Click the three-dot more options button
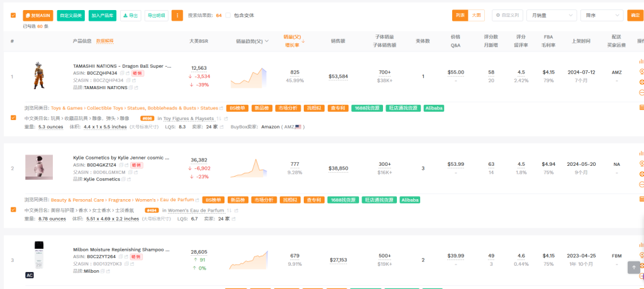Image resolution: width=644 pixels, height=289 pixels. pos(177,15)
